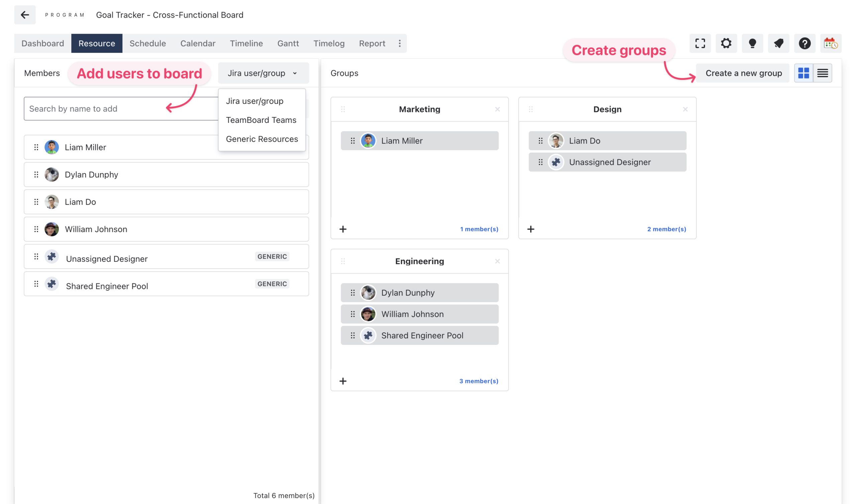Open board settings gear icon

coord(726,43)
